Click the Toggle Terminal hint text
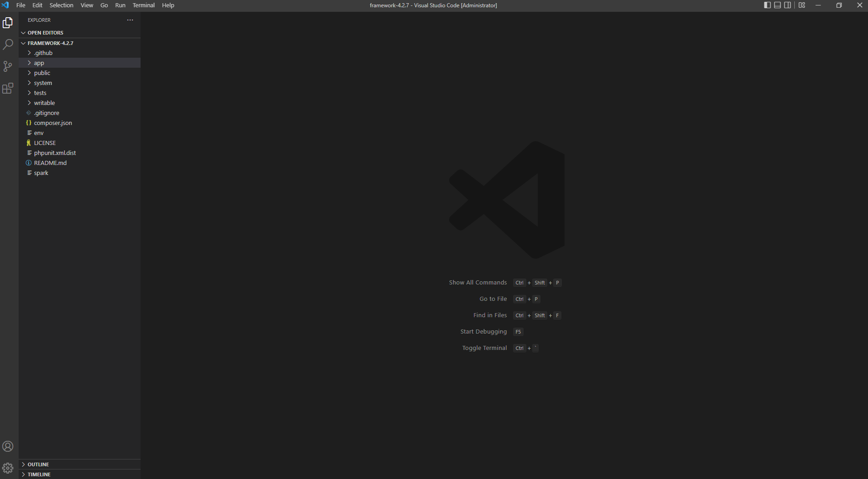 click(484, 348)
